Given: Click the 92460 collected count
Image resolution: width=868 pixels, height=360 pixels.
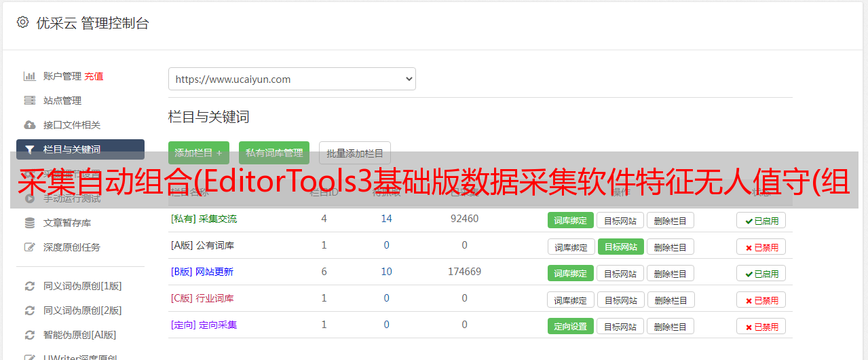Looking at the screenshot, I should [464, 219].
